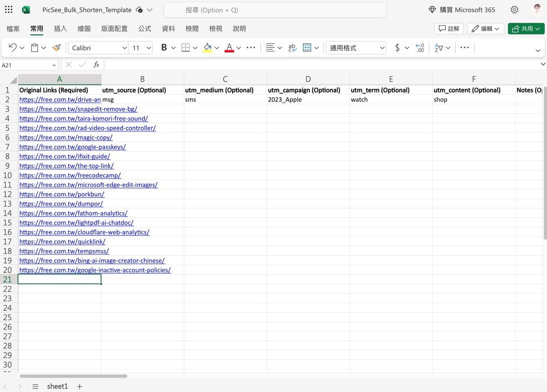Apply cell borders icon
This screenshot has height=392, width=547.
185,48
